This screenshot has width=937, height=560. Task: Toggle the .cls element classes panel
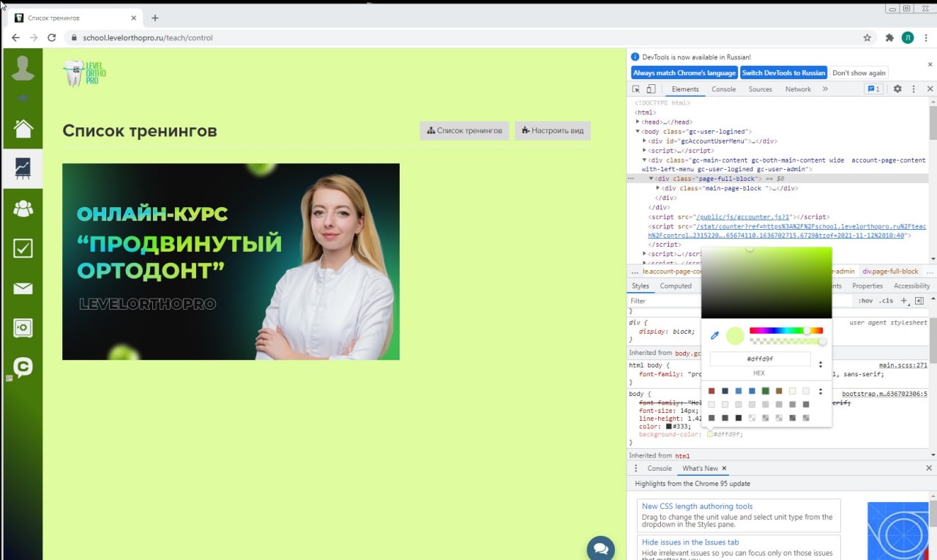[x=886, y=300]
